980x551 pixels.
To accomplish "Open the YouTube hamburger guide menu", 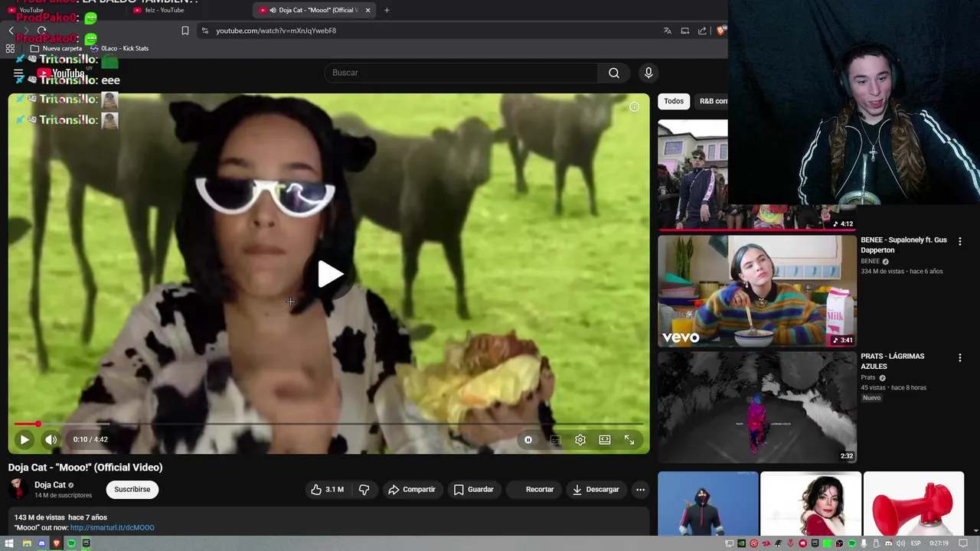I will [18, 74].
